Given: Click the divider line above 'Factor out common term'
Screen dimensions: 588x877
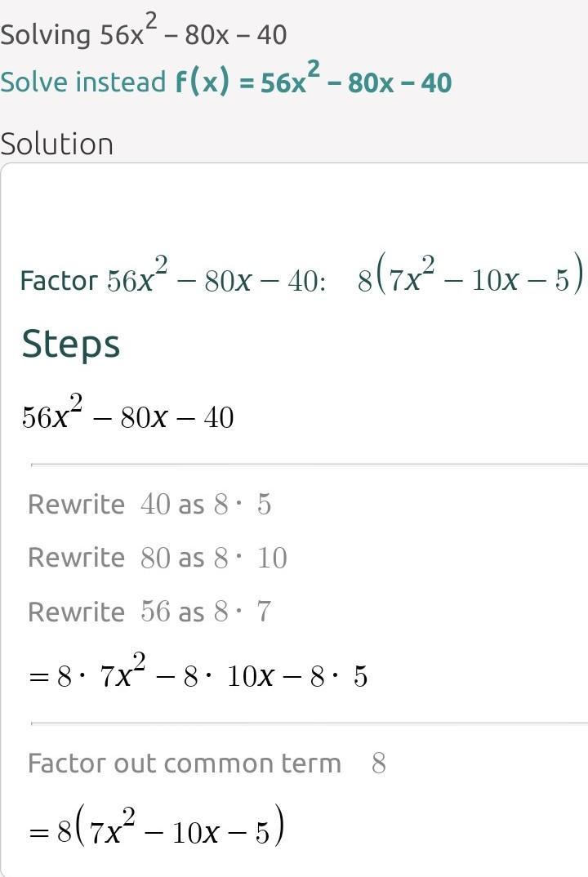Looking at the screenshot, I should tap(309, 723).
